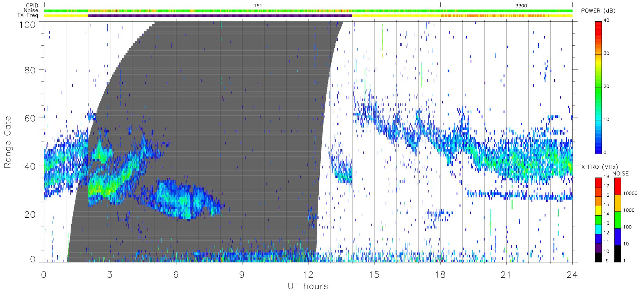Screen dimensions: 644x297
Task: Click the noise color scale bar
Action: [x=618, y=220]
